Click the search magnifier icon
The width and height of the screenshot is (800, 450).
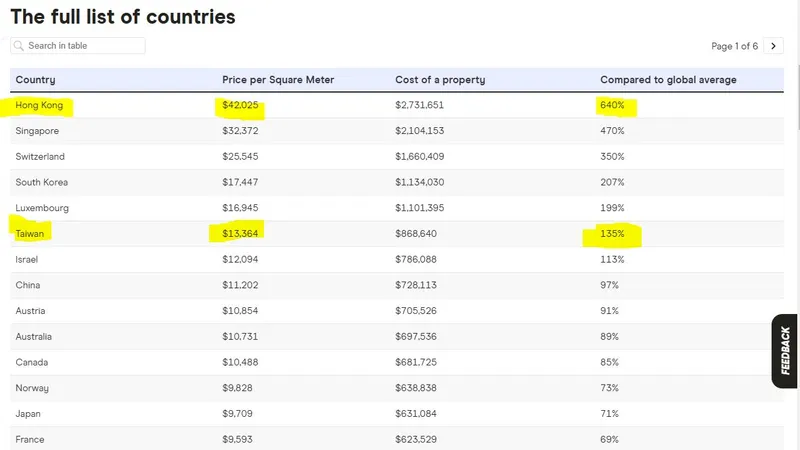point(19,46)
